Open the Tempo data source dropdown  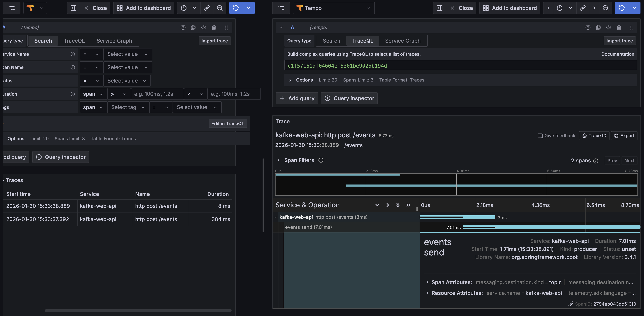point(334,8)
